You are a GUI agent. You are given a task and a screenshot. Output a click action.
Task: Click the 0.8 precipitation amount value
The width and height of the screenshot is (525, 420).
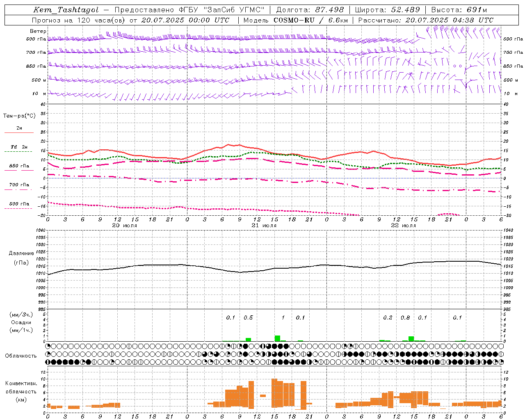pyautogui.click(x=405, y=317)
